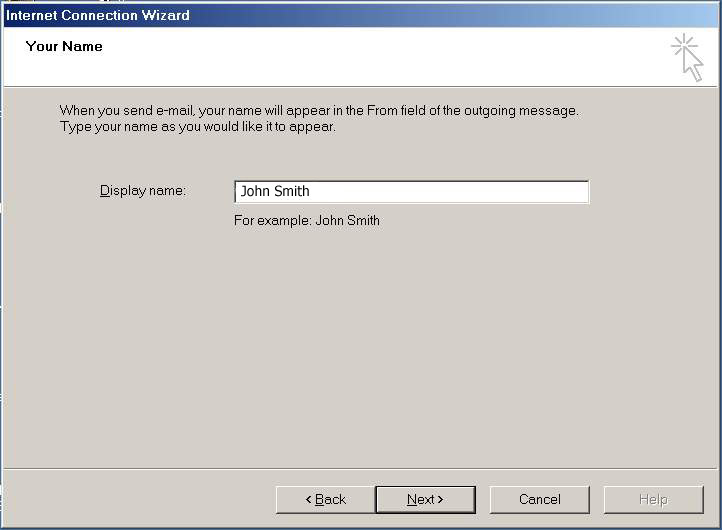722x530 pixels.
Task: Click the greyed-out Help button
Action: tap(653, 499)
